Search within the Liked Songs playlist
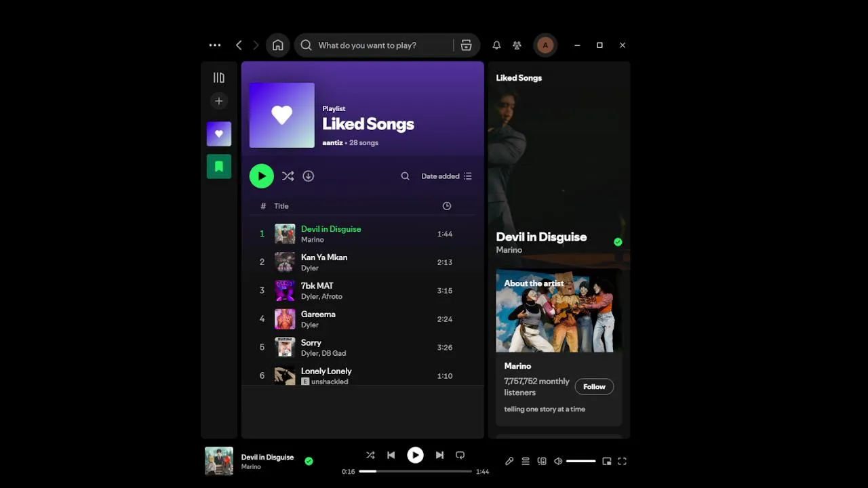This screenshot has height=488, width=868. click(x=406, y=176)
